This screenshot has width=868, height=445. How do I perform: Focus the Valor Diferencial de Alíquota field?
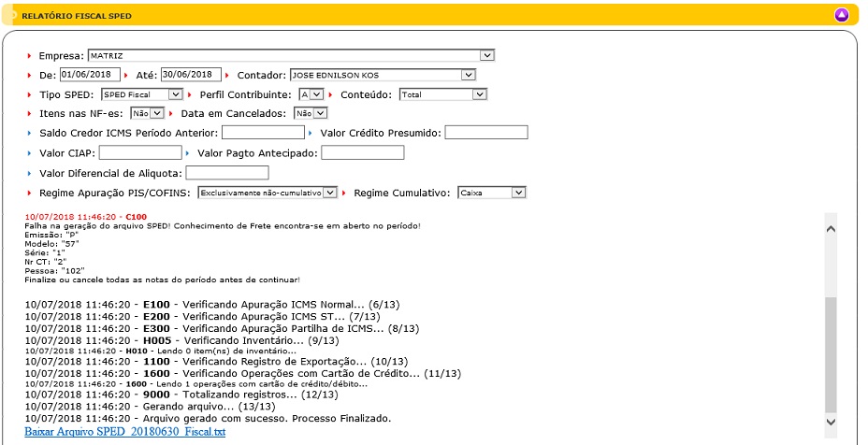[227, 173]
